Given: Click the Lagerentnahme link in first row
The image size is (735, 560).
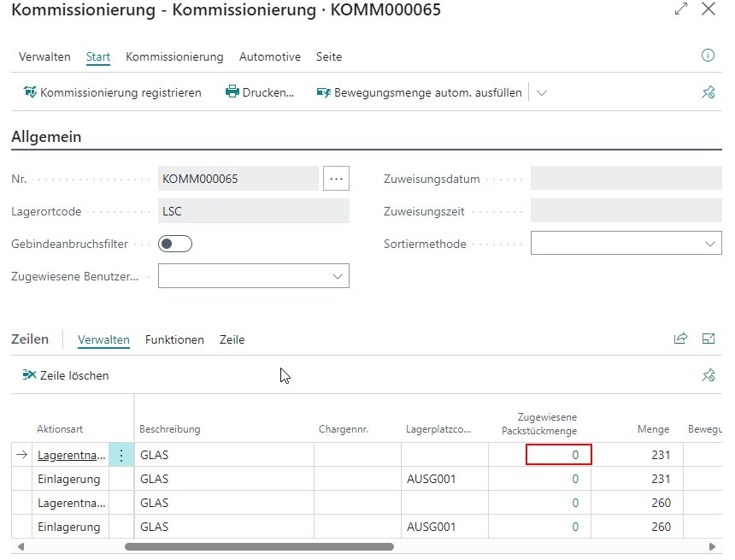Looking at the screenshot, I should point(72,456).
